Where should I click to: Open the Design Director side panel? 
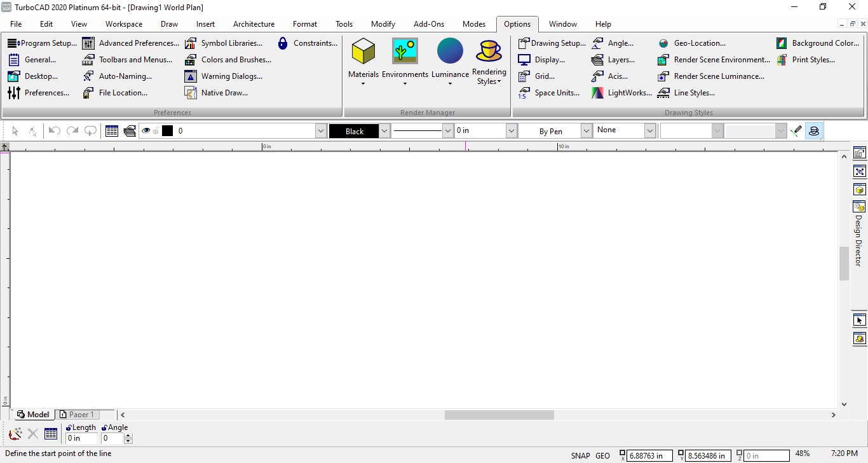tap(859, 233)
